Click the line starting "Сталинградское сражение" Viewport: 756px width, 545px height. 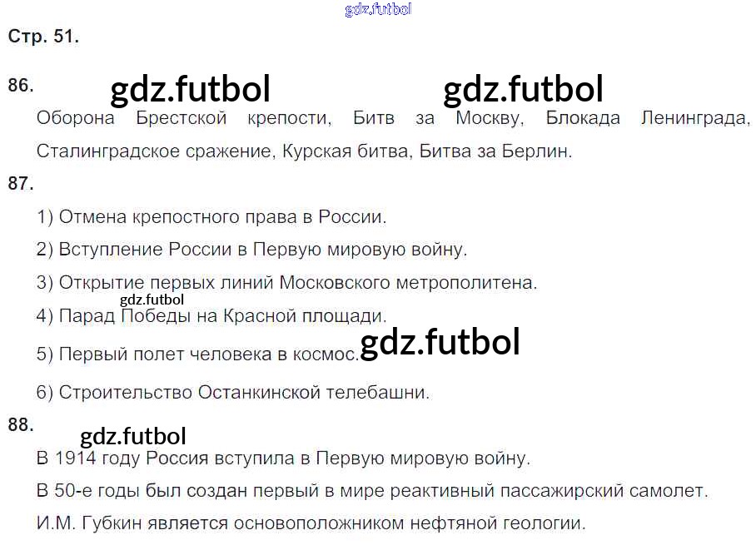pyautogui.click(x=305, y=151)
